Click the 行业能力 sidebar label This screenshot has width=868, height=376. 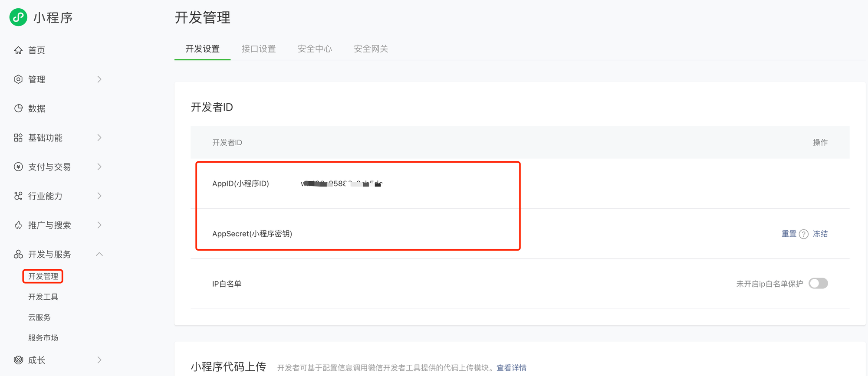tap(45, 196)
